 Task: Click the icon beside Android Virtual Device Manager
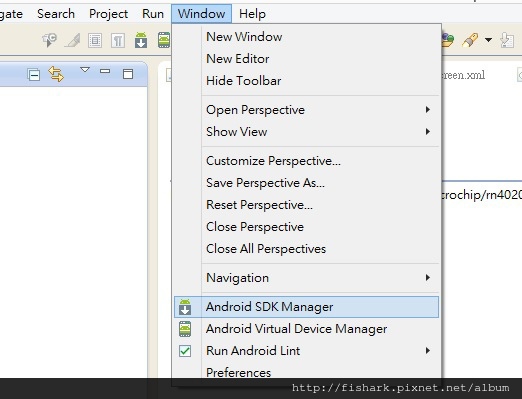click(185, 329)
